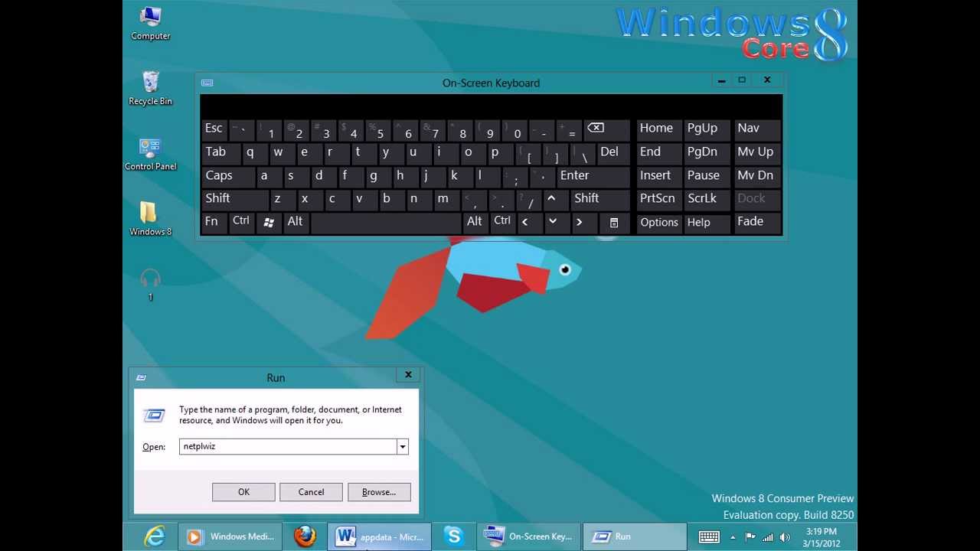
Task: Select the Windows 8 folder icon
Action: point(150,219)
